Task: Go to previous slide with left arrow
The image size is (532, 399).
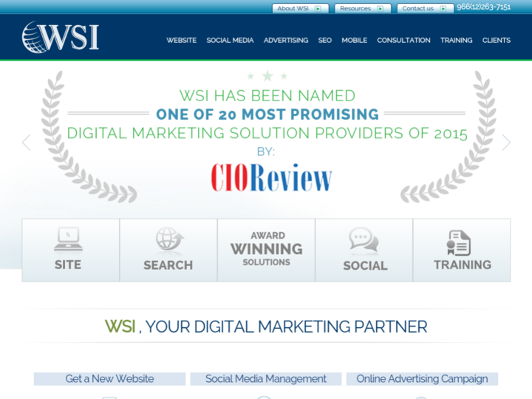Action: [27, 143]
